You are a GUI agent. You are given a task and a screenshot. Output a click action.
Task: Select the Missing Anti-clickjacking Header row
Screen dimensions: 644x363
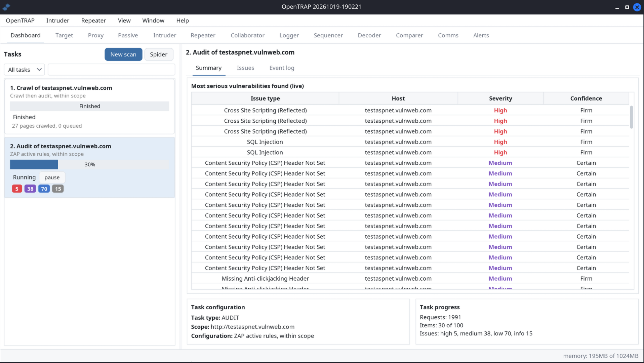410,278
